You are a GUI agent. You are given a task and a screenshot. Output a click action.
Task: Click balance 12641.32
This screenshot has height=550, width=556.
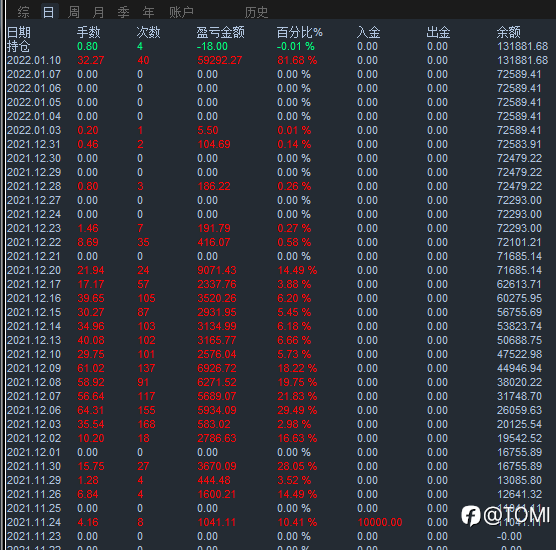(519, 495)
